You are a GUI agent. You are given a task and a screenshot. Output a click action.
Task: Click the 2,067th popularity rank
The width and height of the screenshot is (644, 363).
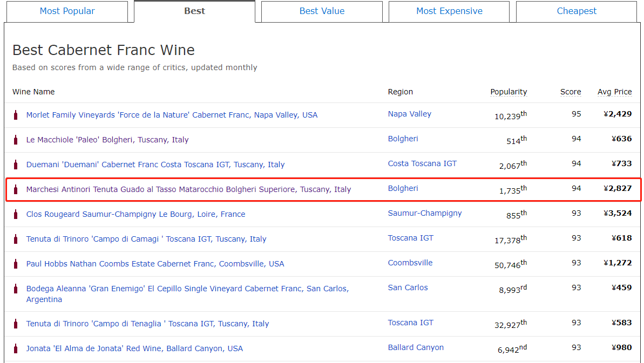coord(513,165)
